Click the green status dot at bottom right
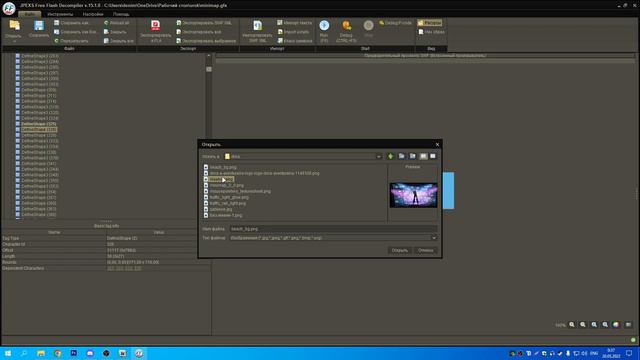Viewport: 640px width, 360px height. 633,340
